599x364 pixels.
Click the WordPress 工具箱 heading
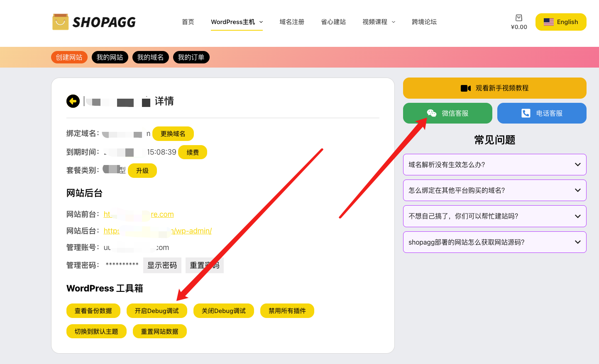click(105, 289)
